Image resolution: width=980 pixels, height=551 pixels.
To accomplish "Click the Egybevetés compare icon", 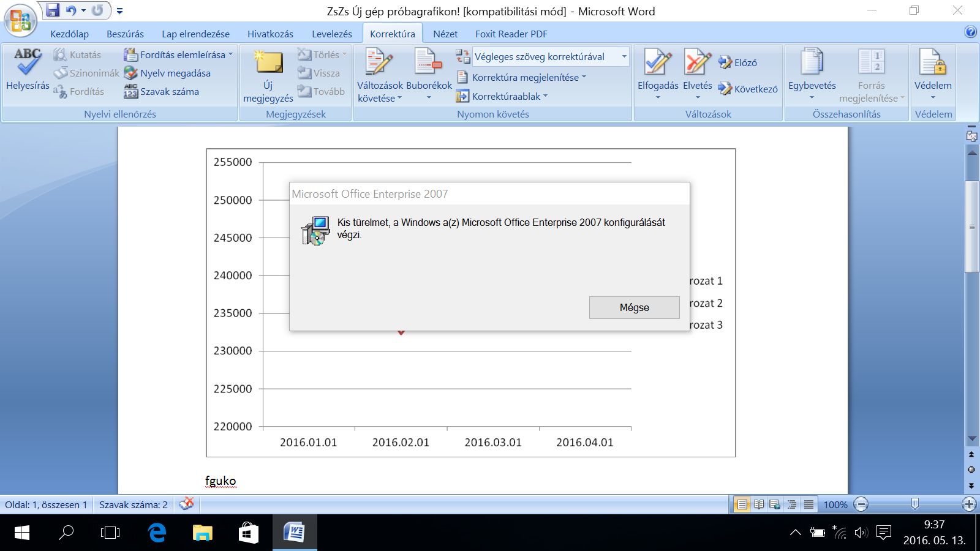I will (812, 62).
